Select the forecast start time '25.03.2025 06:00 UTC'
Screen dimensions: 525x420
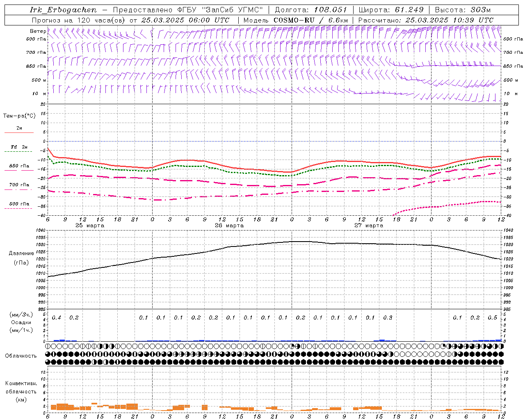point(185,20)
